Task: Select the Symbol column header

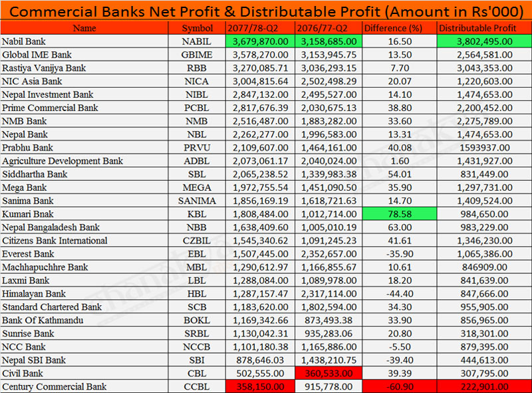Action: click(x=197, y=28)
